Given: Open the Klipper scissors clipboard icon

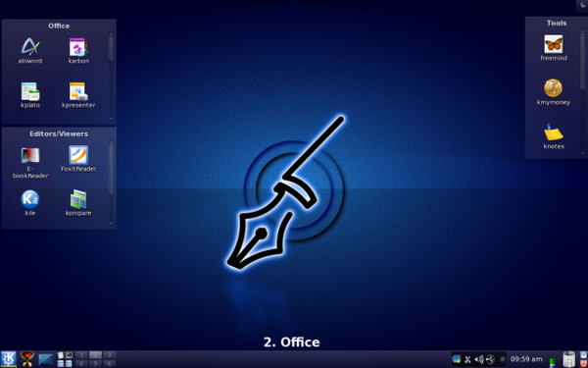Looking at the screenshot, I should click(x=467, y=360).
